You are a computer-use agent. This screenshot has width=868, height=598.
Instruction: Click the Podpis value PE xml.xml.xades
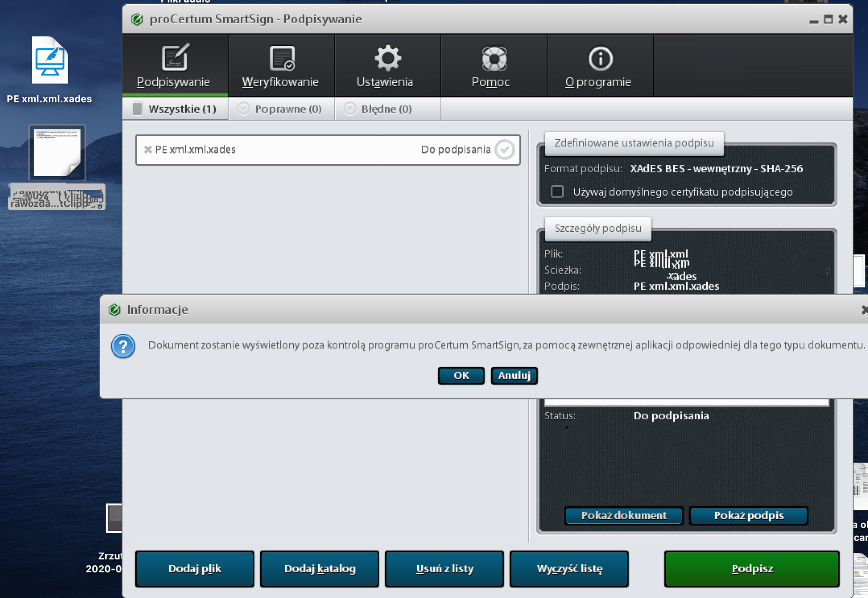coord(676,286)
